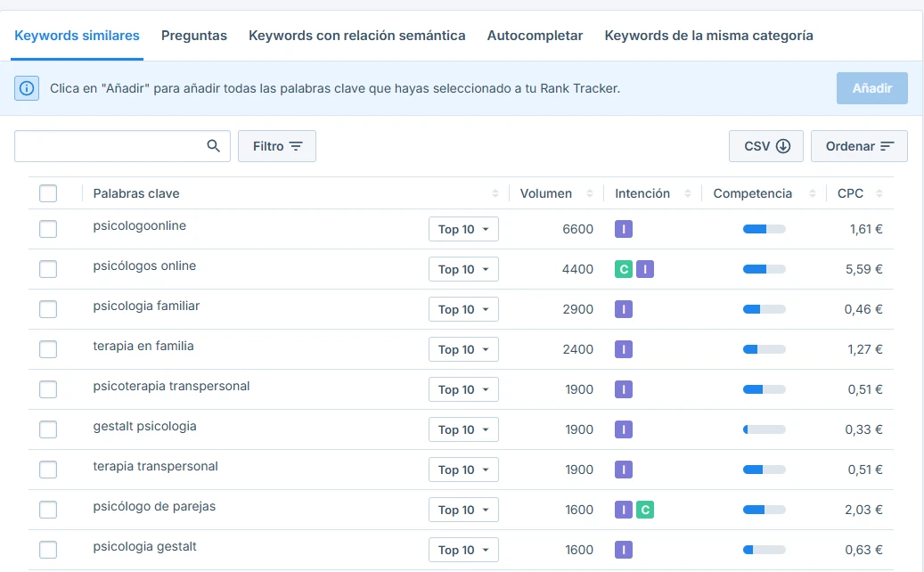Expand Top 10 dropdown for psicoterapia transpersonal

tap(463, 389)
